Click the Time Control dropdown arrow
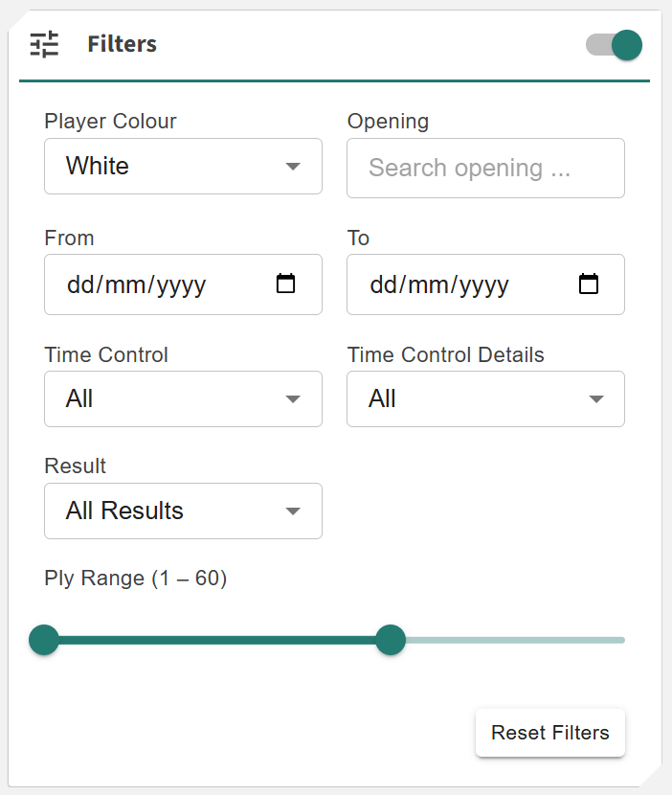The width and height of the screenshot is (672, 795). coord(293,398)
